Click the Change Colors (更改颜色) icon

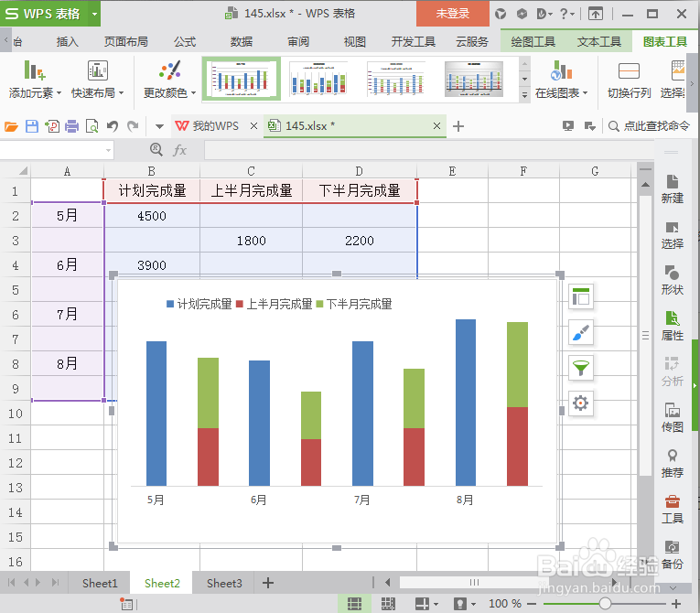click(169, 70)
